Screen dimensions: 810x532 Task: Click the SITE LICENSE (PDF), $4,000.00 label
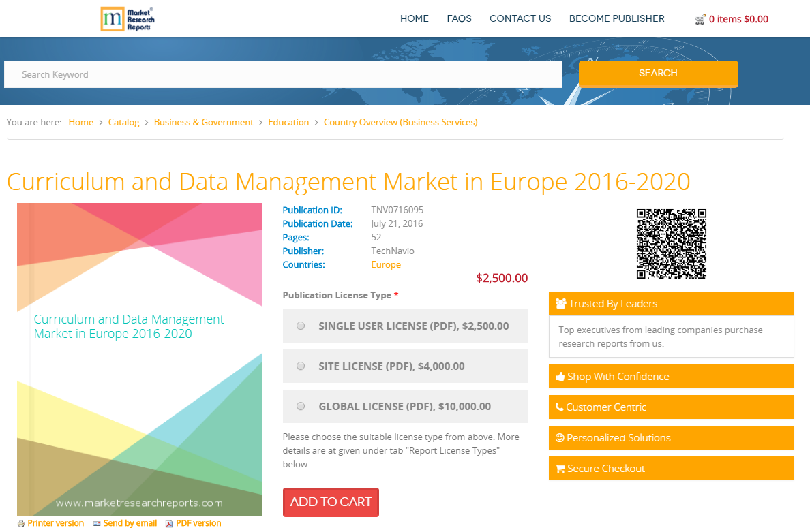[x=391, y=366]
